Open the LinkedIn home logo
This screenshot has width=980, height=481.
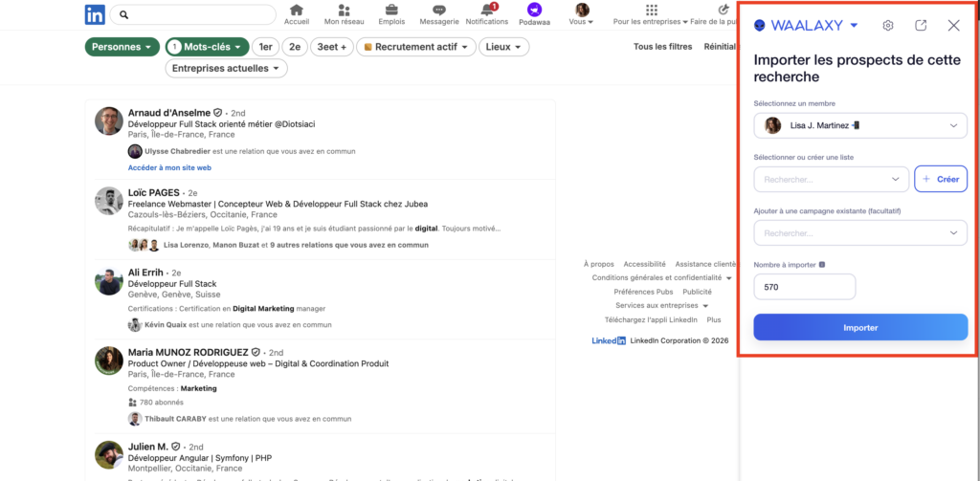(x=95, y=14)
